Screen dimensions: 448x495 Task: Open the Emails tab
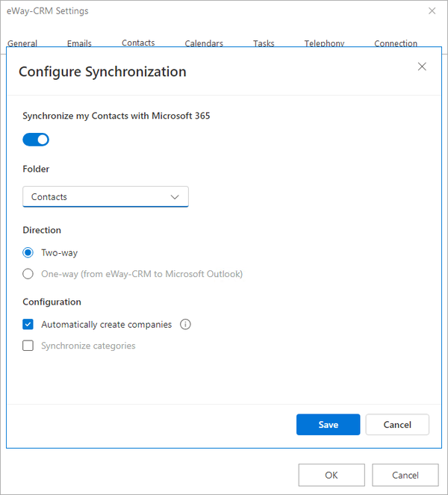(x=79, y=43)
